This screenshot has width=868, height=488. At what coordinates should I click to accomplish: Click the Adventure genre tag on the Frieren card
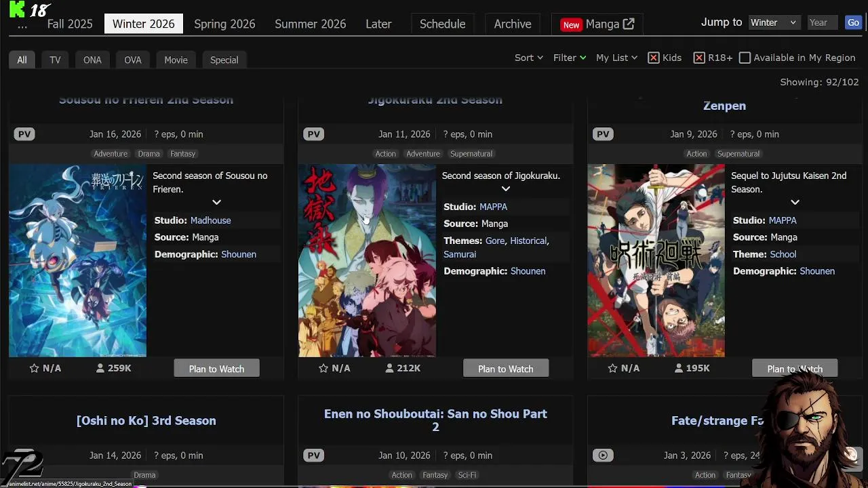point(111,154)
